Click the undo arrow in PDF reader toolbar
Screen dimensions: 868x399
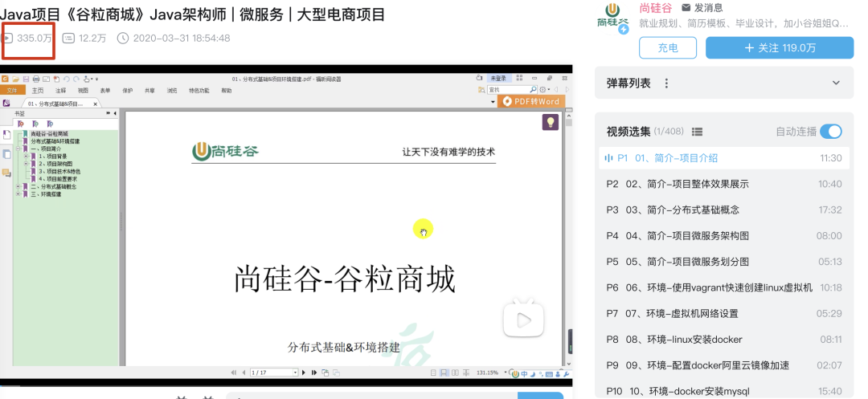(x=67, y=79)
